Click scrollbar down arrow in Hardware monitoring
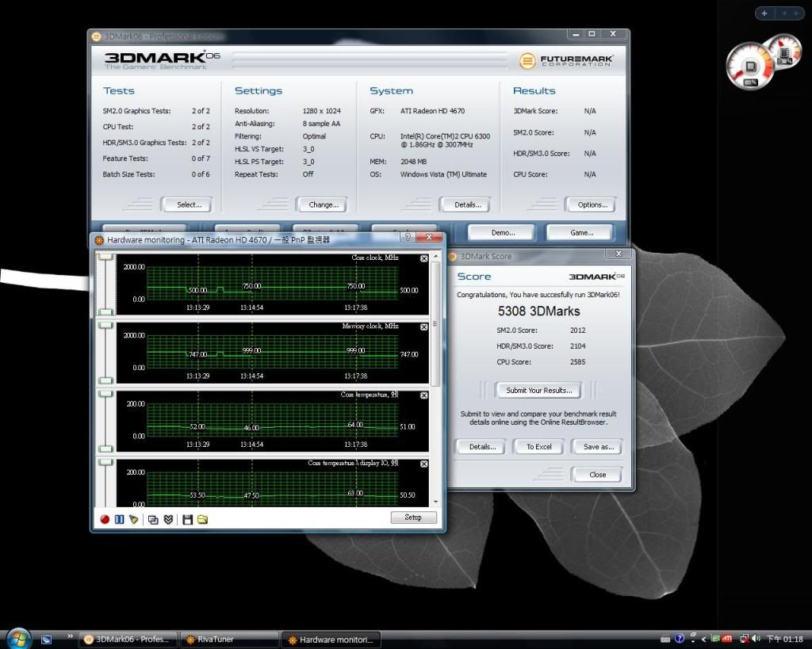This screenshot has width=812, height=649. [435, 502]
